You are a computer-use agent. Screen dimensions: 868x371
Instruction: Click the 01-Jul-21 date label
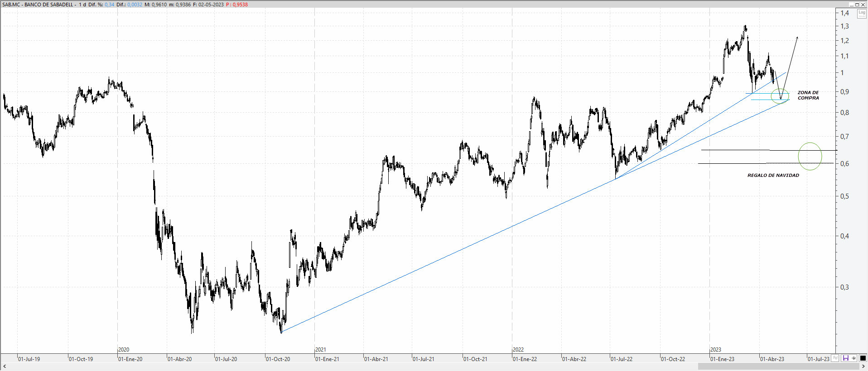423,359
